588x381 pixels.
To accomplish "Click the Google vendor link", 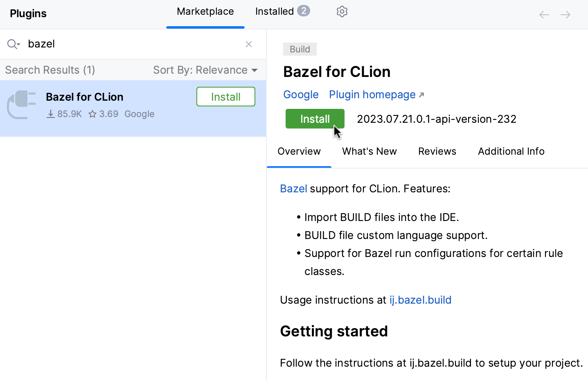I will pos(301,95).
